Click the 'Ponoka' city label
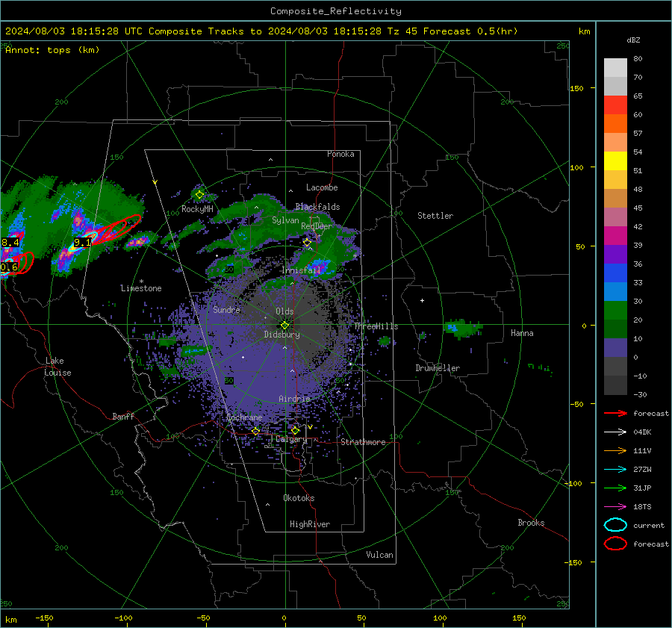The width and height of the screenshot is (672, 628). (340, 154)
